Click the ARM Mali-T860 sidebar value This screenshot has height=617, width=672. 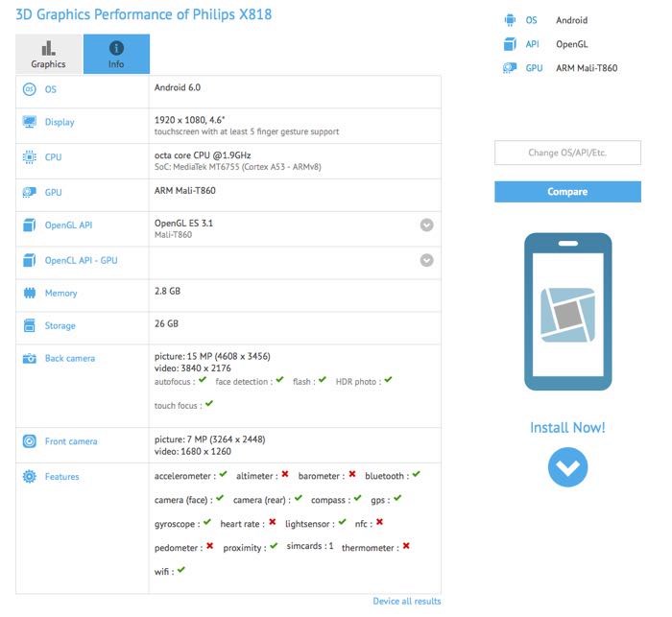[x=587, y=68]
